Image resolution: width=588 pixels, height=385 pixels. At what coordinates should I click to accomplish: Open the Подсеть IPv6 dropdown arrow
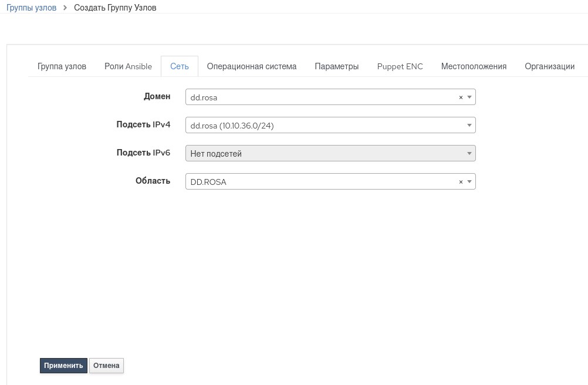click(x=469, y=154)
